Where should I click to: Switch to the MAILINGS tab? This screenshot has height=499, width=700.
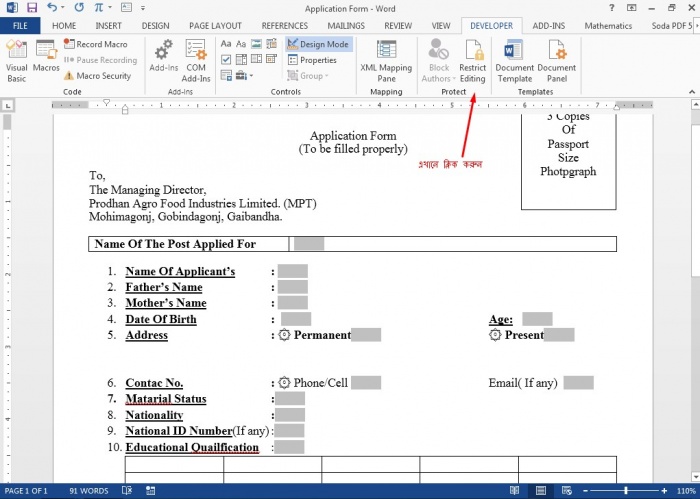(x=346, y=25)
